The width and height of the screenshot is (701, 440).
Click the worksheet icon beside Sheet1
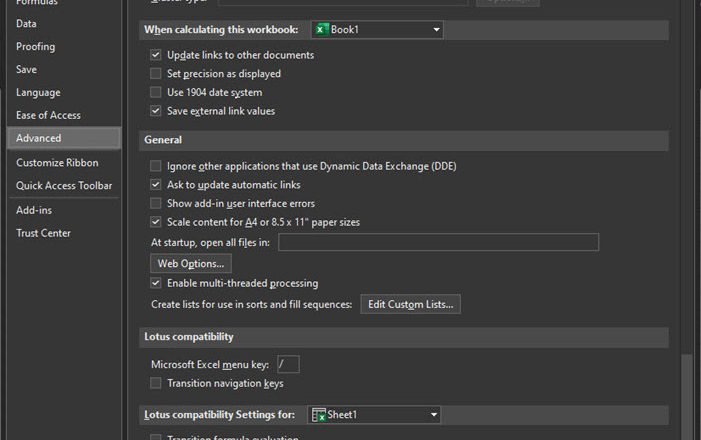(318, 415)
